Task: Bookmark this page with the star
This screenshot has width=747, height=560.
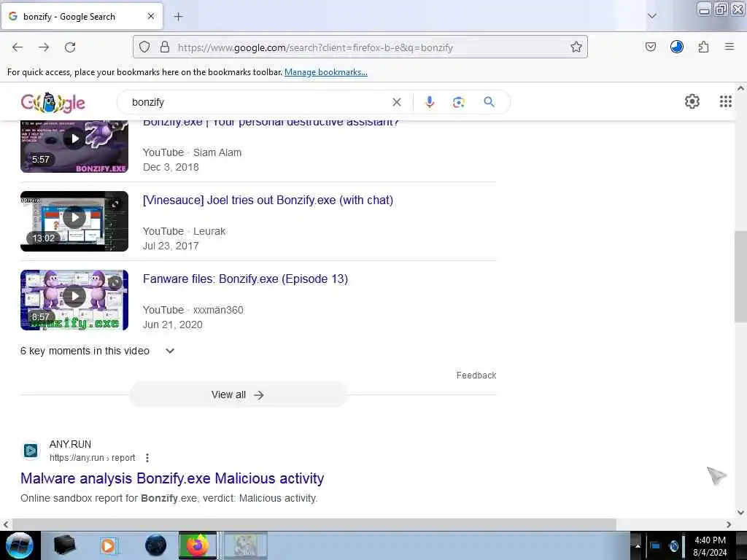Action: (x=576, y=47)
